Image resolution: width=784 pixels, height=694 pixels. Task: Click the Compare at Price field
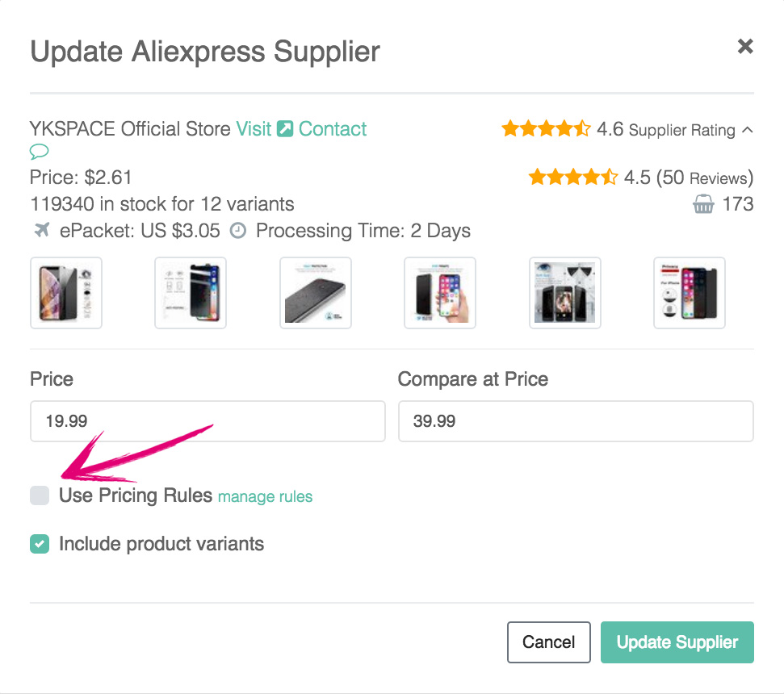(576, 420)
